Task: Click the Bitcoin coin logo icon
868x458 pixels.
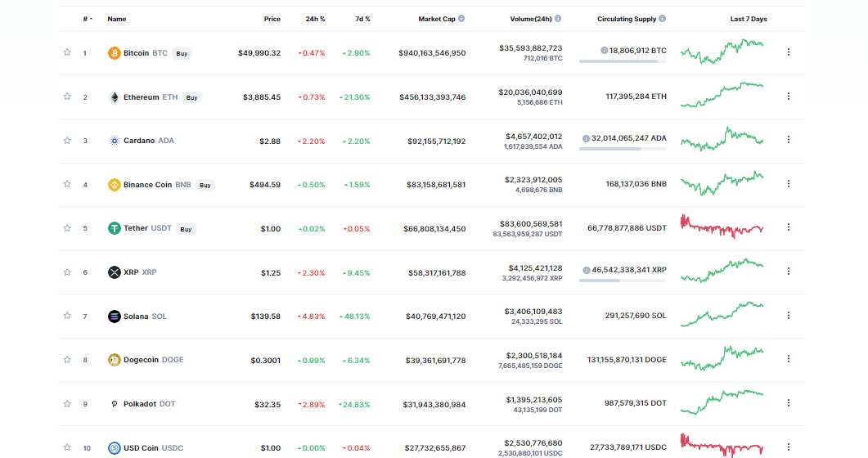Action: [114, 53]
